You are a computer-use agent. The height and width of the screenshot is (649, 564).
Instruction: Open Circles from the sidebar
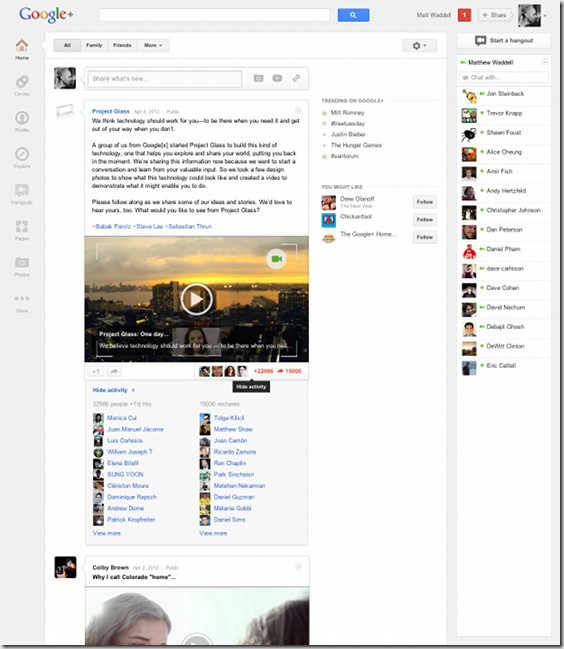pyautogui.click(x=22, y=85)
